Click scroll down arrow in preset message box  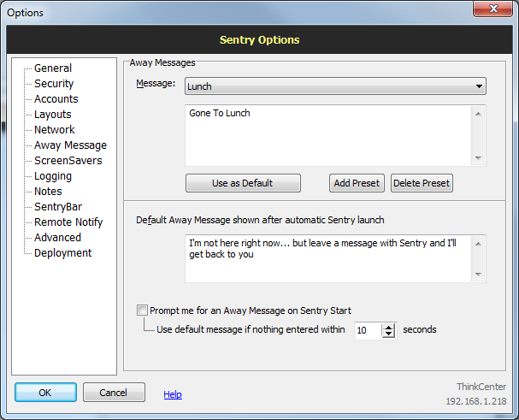(x=478, y=158)
